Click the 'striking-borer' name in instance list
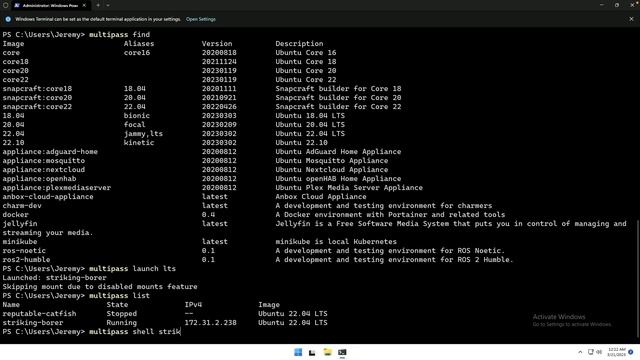The height and width of the screenshot is (360, 640). click(33, 322)
